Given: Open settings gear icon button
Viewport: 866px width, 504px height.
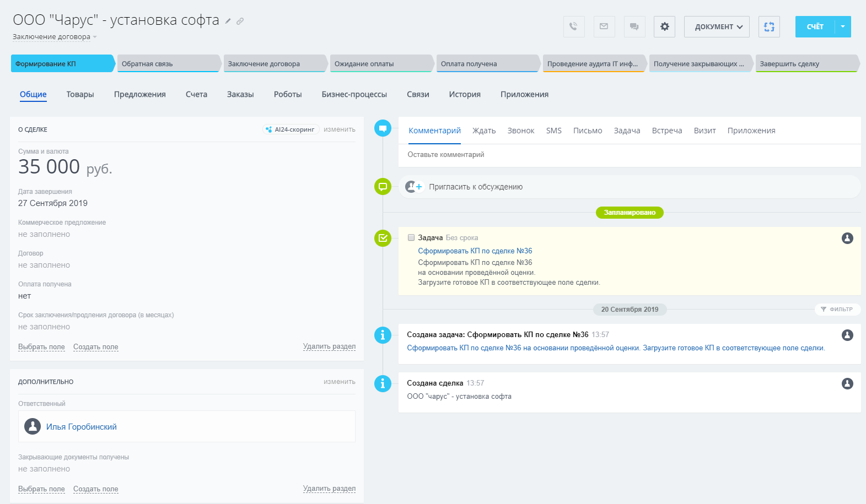Looking at the screenshot, I should [x=664, y=26].
